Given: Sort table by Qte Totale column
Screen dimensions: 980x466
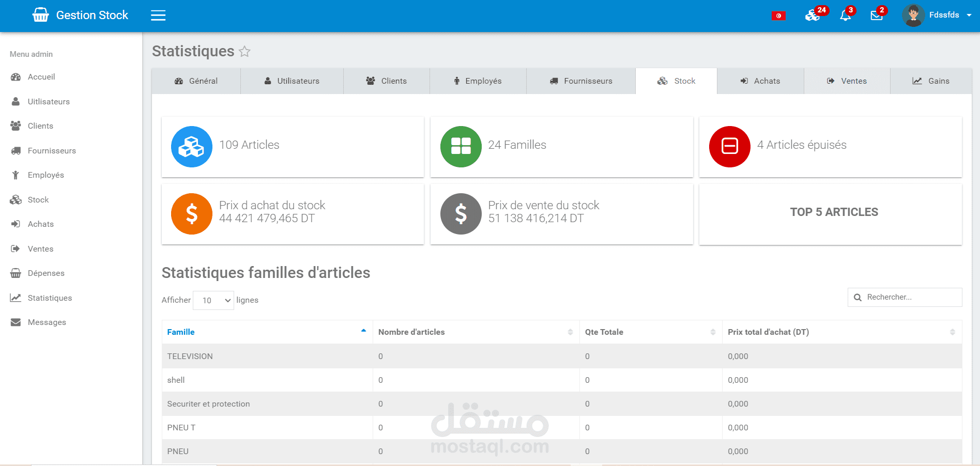Looking at the screenshot, I should (651, 332).
